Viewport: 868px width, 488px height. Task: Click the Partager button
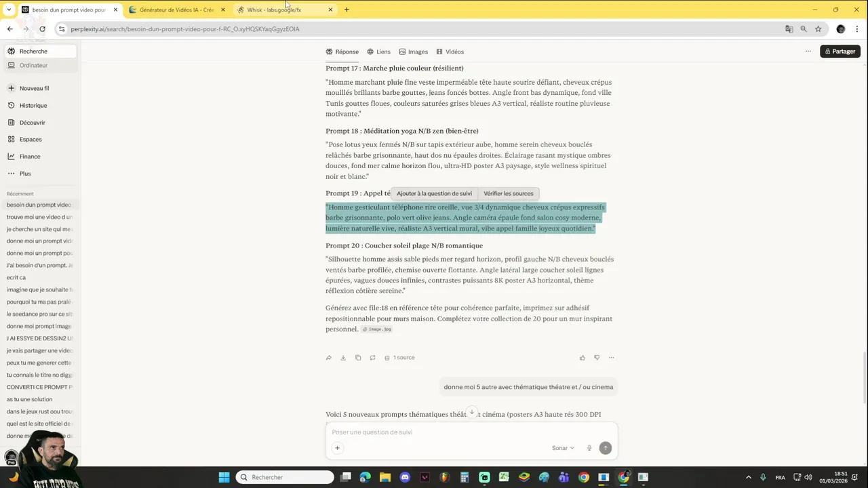tap(840, 52)
